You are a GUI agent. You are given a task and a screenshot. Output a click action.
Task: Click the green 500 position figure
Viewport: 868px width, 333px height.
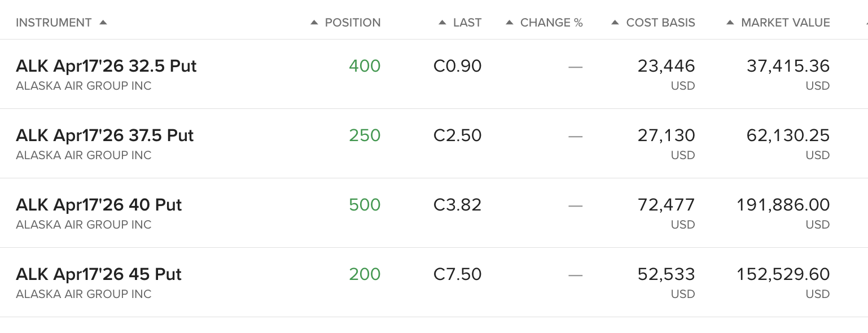[365, 205]
